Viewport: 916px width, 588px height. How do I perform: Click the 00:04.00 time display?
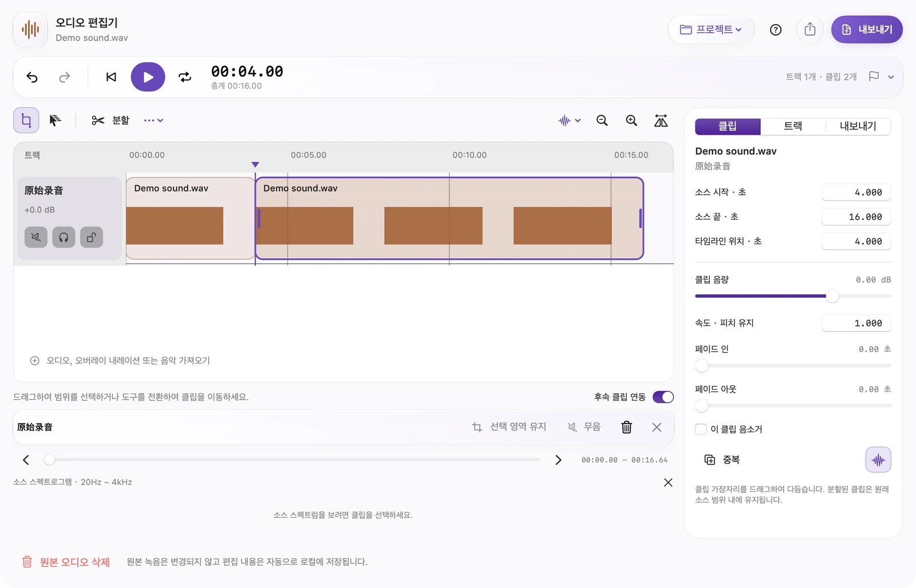[247, 72]
